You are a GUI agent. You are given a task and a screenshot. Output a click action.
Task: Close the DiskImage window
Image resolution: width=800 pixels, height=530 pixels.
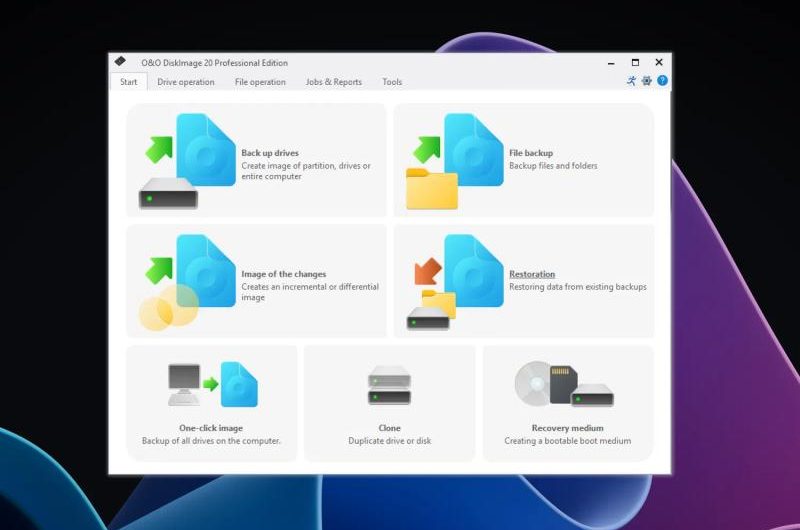[x=659, y=62]
